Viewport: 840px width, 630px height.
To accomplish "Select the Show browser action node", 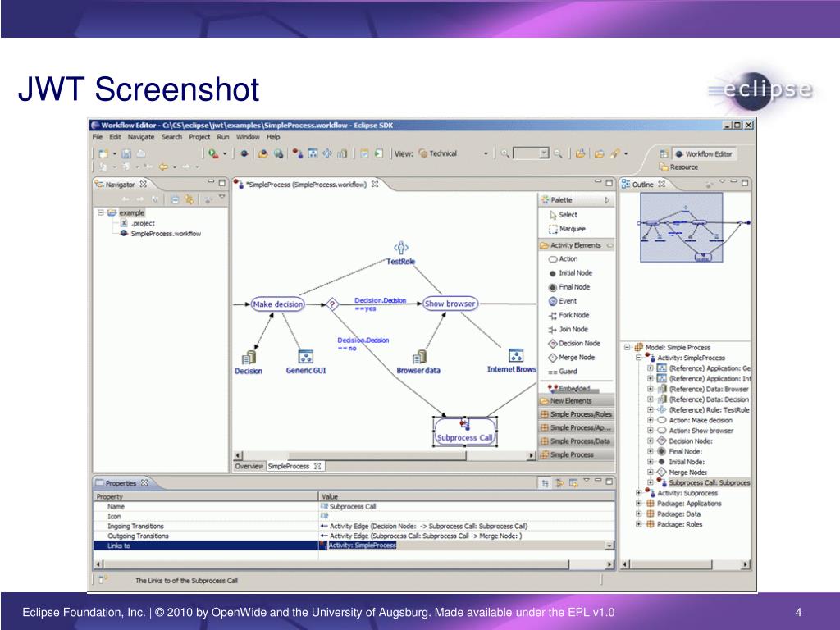I will (x=450, y=304).
